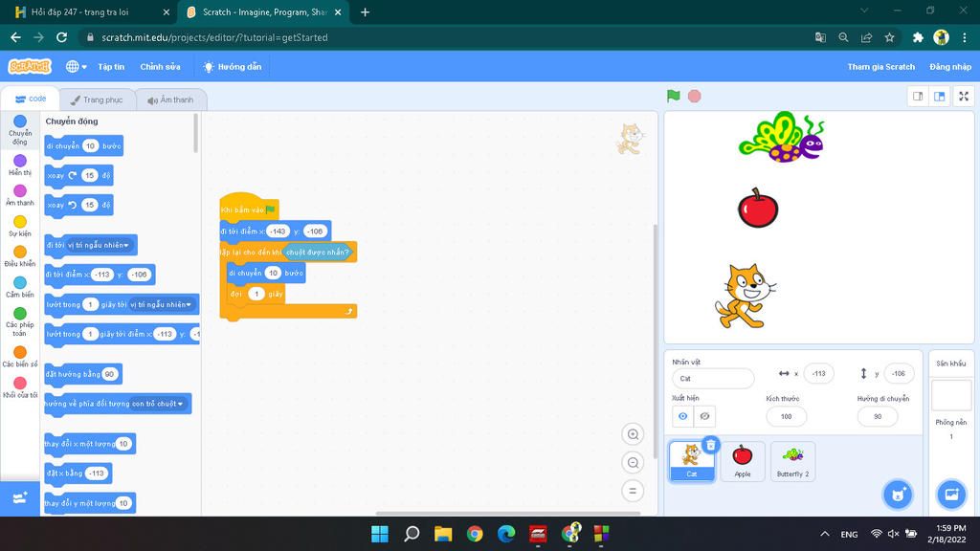Select the stage backdrop thumbnail

(x=951, y=395)
